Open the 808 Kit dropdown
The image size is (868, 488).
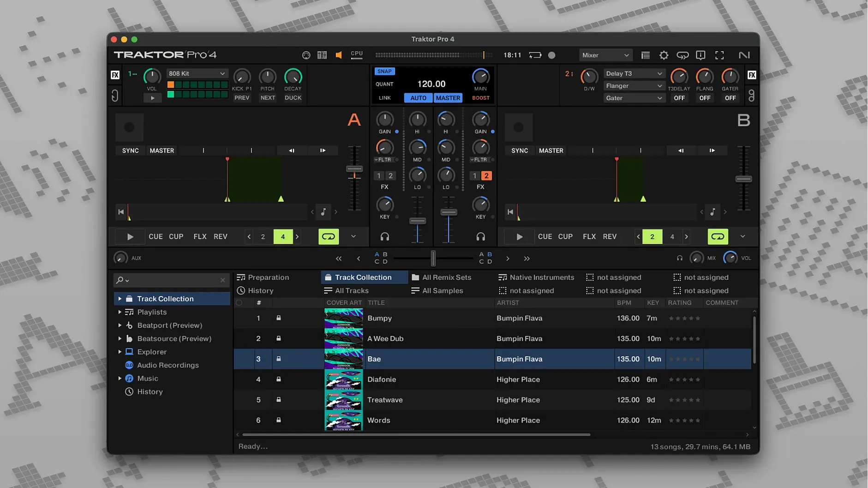click(x=197, y=74)
